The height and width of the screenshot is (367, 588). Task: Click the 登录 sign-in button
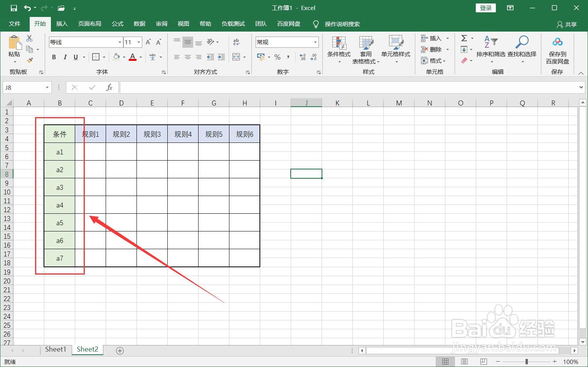point(485,8)
